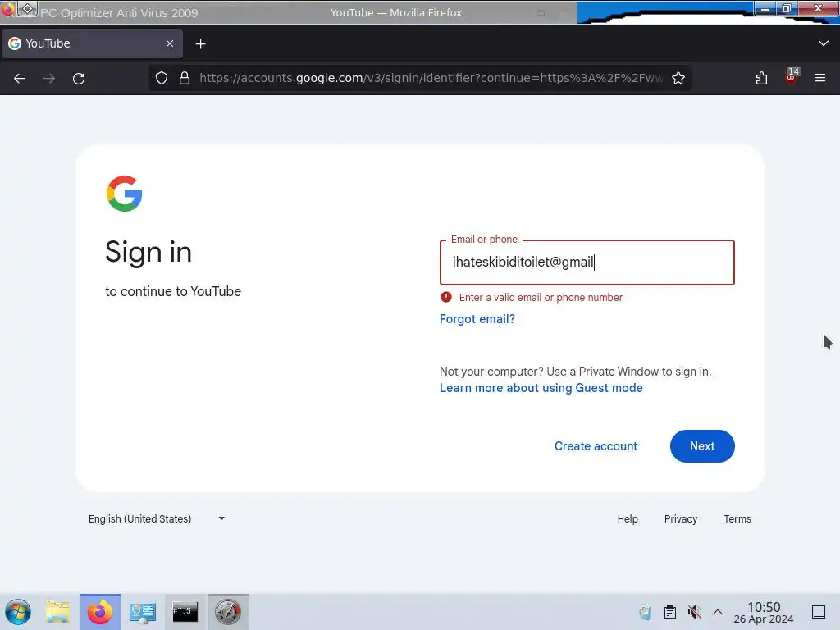Expand the list all tabs chevron
Image resolution: width=840 pixels, height=630 pixels.
(x=824, y=43)
